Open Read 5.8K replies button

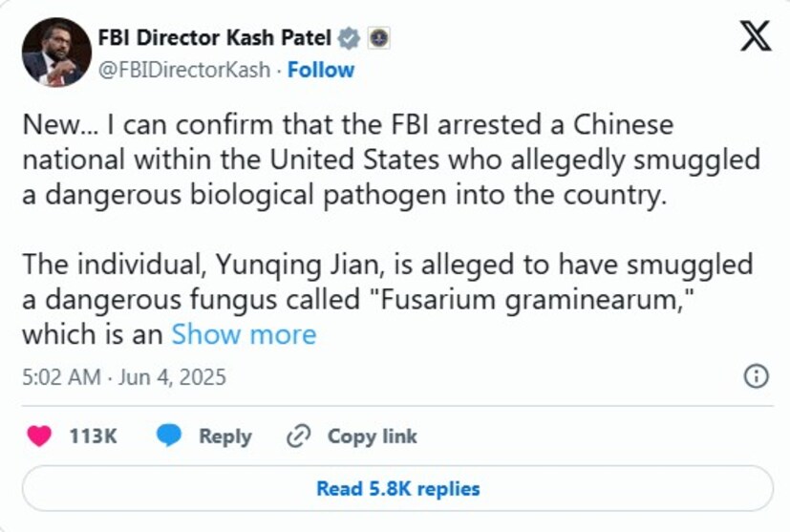pyautogui.click(x=397, y=489)
